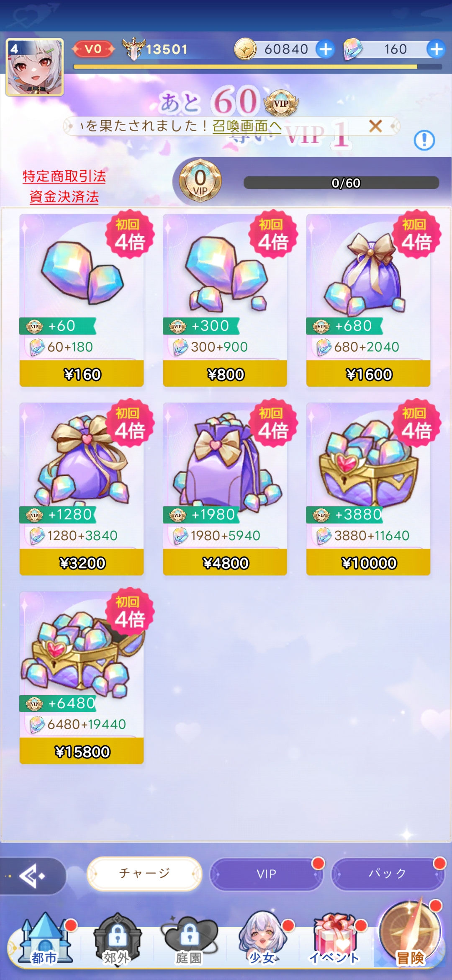Follow the 召喚画面へ link
This screenshot has height=980, width=452.
pyautogui.click(x=247, y=126)
